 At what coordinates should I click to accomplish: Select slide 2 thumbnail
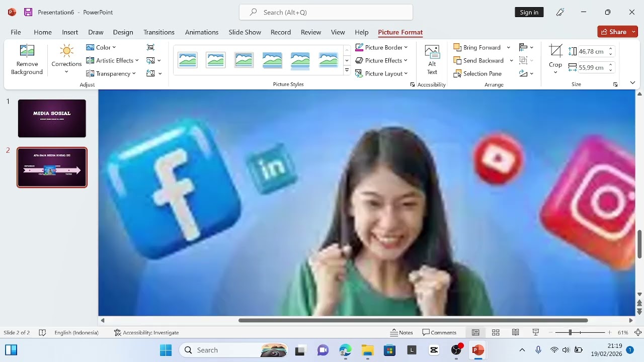point(52,167)
